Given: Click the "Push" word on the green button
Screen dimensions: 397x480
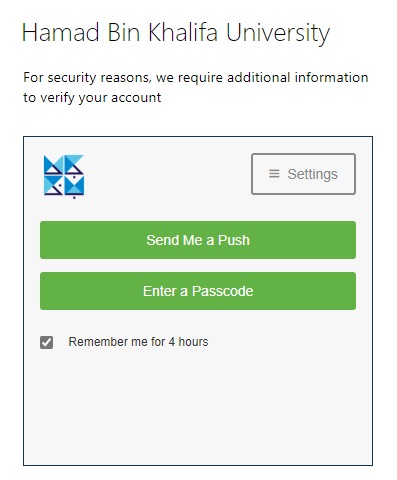Looking at the screenshot, I should 234,240.
